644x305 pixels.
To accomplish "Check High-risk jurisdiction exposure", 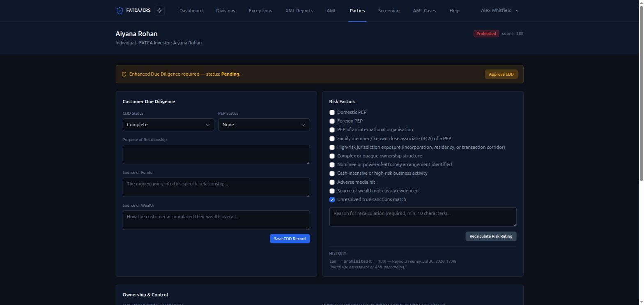I will point(332,148).
